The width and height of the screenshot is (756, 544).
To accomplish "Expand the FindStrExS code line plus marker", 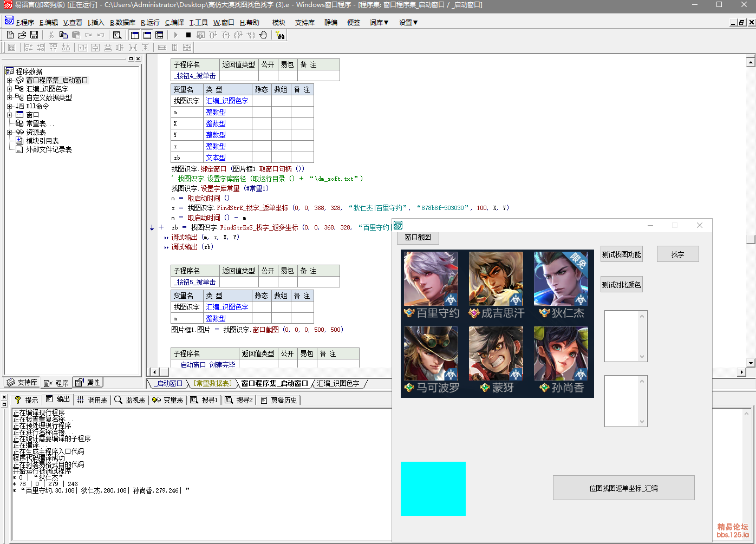I will pyautogui.click(x=161, y=227).
